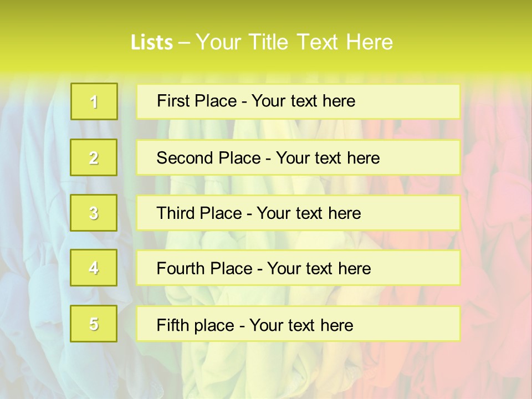Viewport: 532px width, 399px height.
Task: Click the 'Fifth place' label text
Action: point(195,325)
